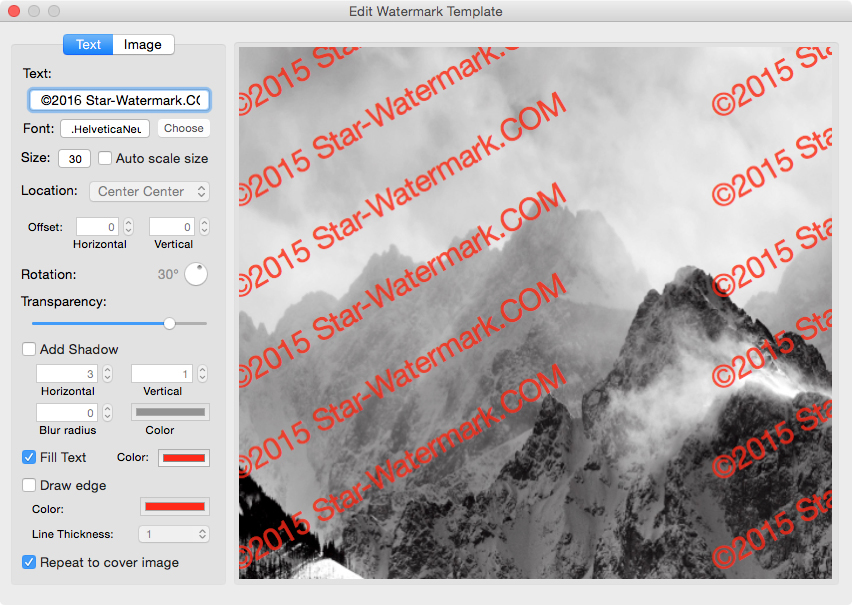Click the HelveticaNeue font name field
The height and width of the screenshot is (605, 852).
pyautogui.click(x=104, y=128)
